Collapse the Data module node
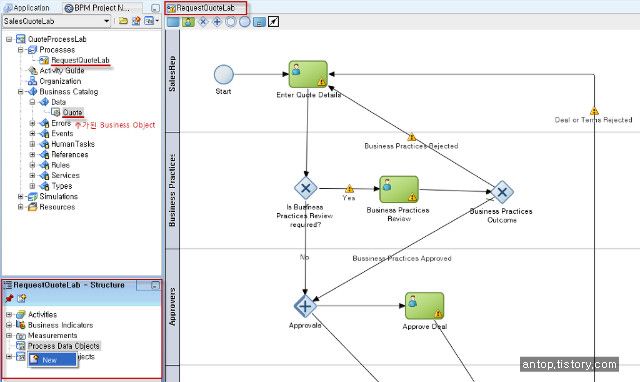640x382 pixels. (32, 102)
